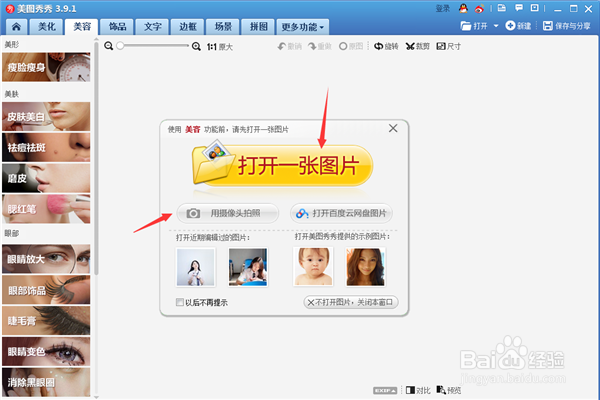Select the 睫毛膏 tool

(x=46, y=321)
